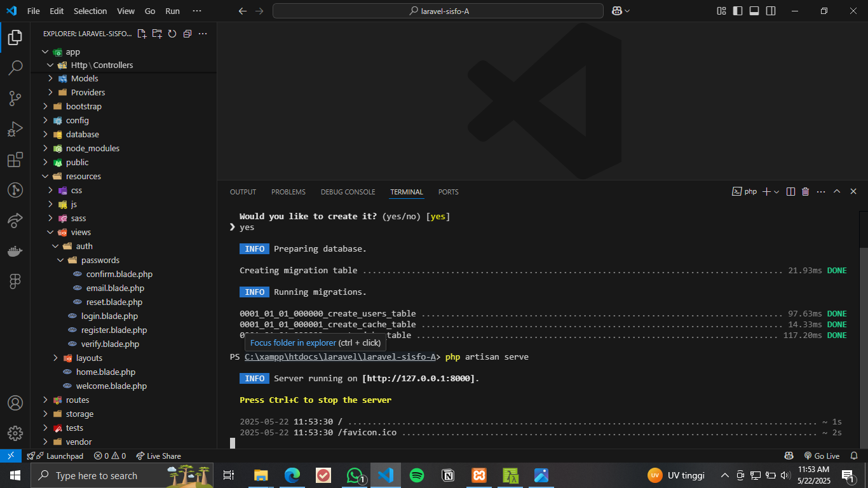Screen dimensions: 868x488
Task: Open the Docker view in activity bar
Action: point(15,251)
